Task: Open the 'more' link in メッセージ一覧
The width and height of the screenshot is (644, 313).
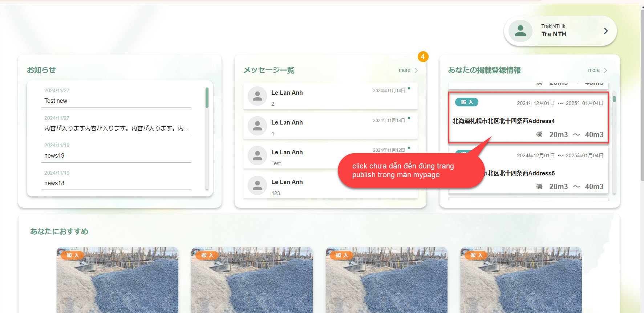Action: (x=404, y=70)
